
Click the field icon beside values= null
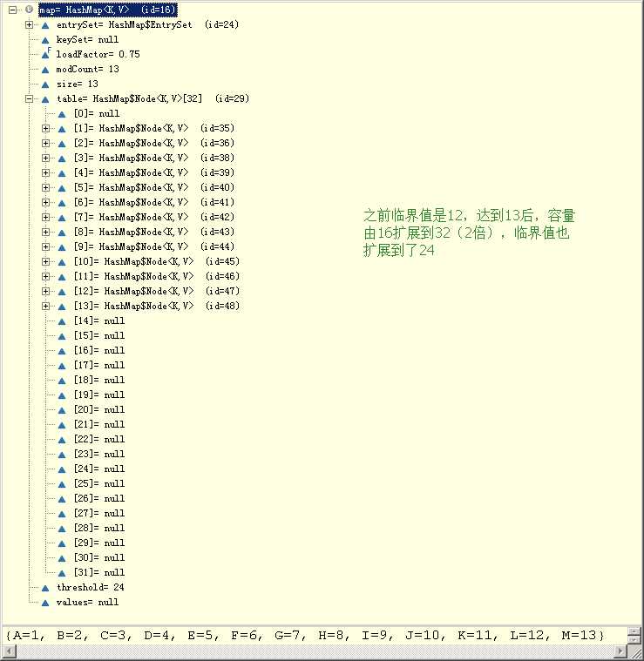point(45,603)
